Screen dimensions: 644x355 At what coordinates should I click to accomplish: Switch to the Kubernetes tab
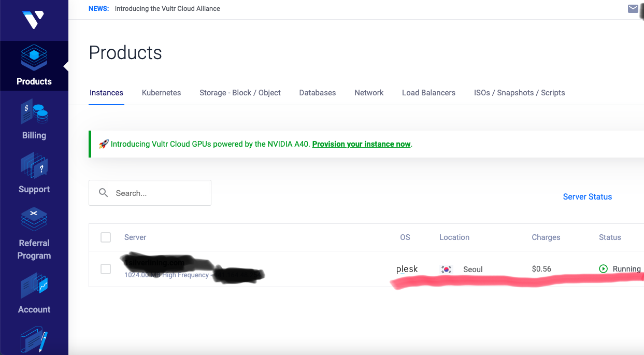click(161, 93)
